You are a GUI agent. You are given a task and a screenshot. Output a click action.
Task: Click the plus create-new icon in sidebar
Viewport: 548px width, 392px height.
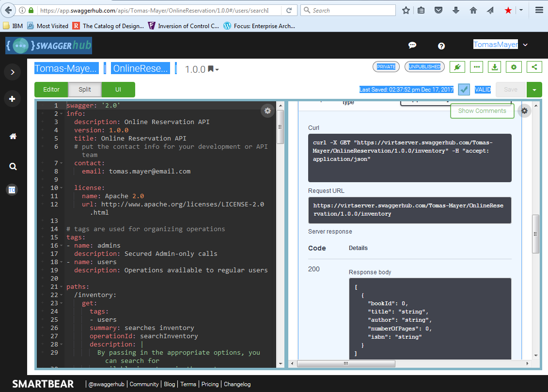pos(13,99)
